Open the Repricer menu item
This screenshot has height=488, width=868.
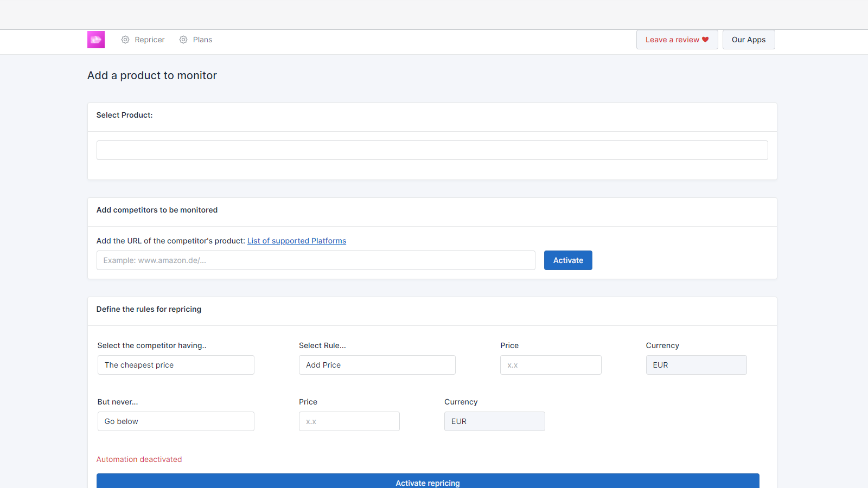click(x=149, y=40)
